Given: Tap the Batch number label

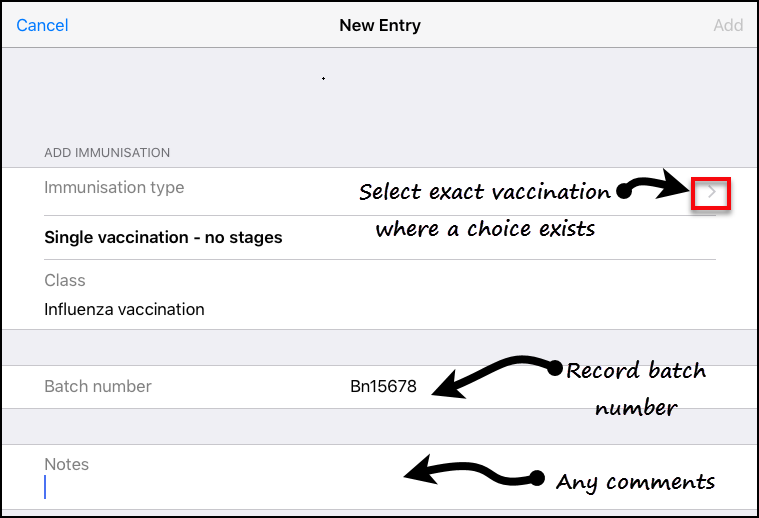Looking at the screenshot, I should tap(98, 386).
